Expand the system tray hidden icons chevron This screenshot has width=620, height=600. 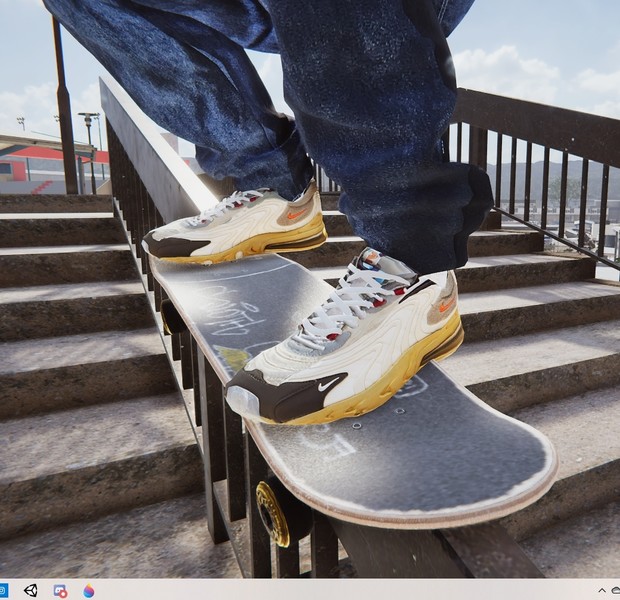coord(602,591)
